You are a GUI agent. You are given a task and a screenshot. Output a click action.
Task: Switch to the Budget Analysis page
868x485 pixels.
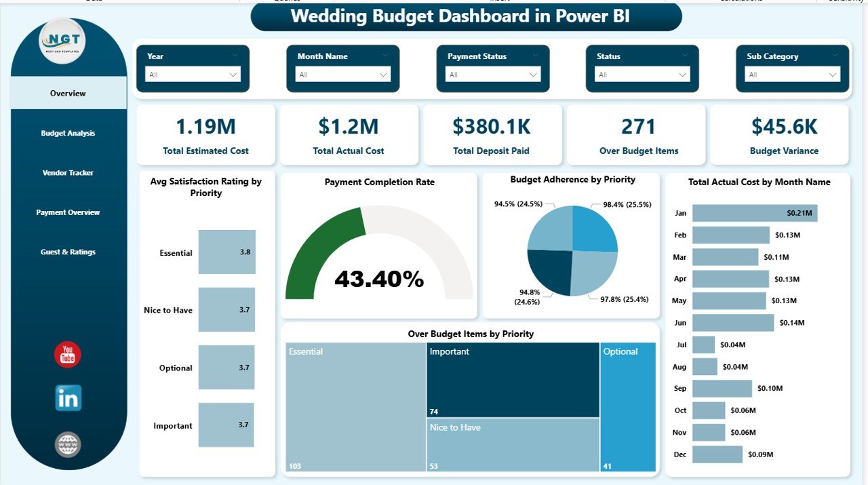[68, 133]
